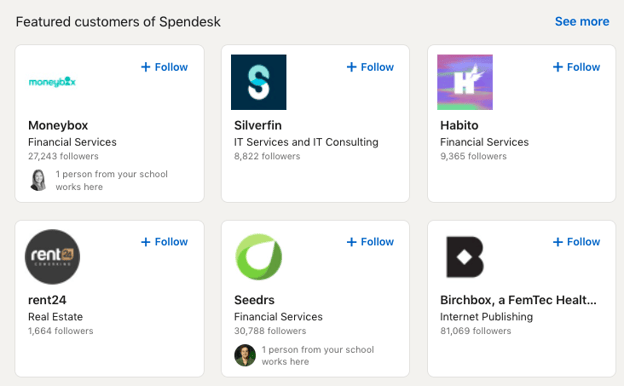
Task: Follow the Moneybox company
Action: point(164,67)
